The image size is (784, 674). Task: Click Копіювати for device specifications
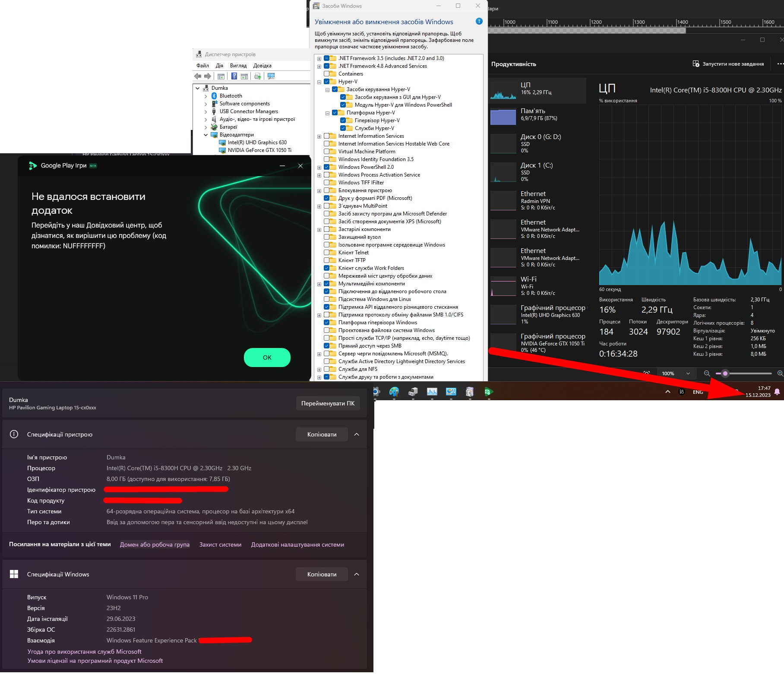322,434
